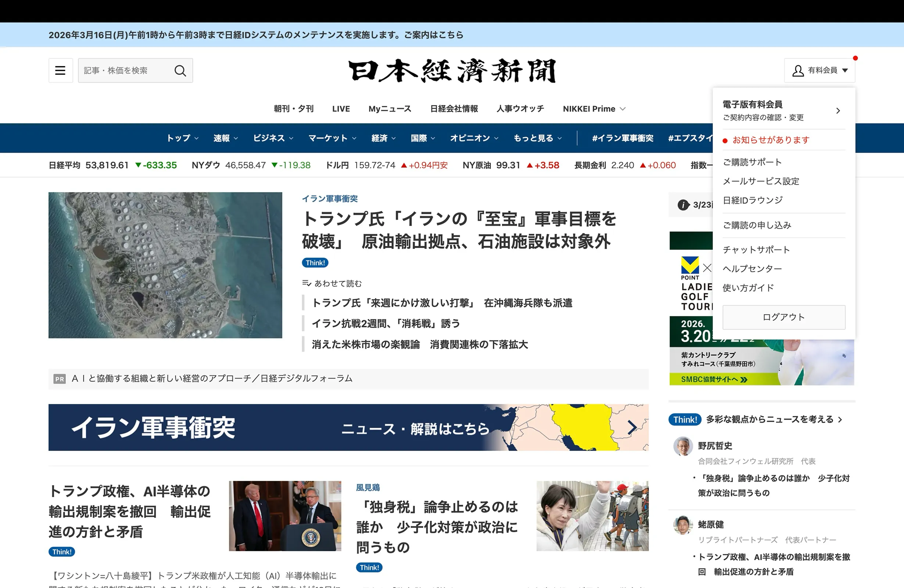Viewport: 904px width, 588px height.
Task: Open headline トランプ氏「イランの『至宝』軍事目標を破壊」
Action: [x=459, y=230]
